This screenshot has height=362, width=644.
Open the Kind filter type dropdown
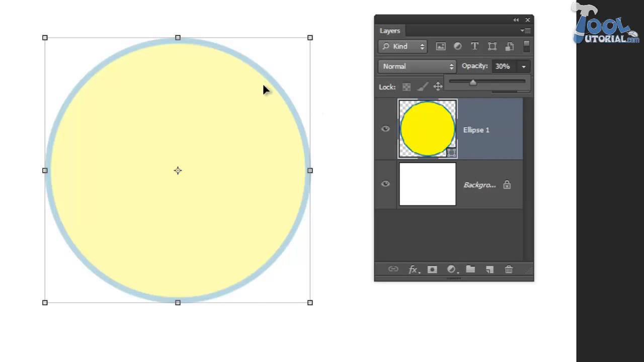pyautogui.click(x=403, y=46)
